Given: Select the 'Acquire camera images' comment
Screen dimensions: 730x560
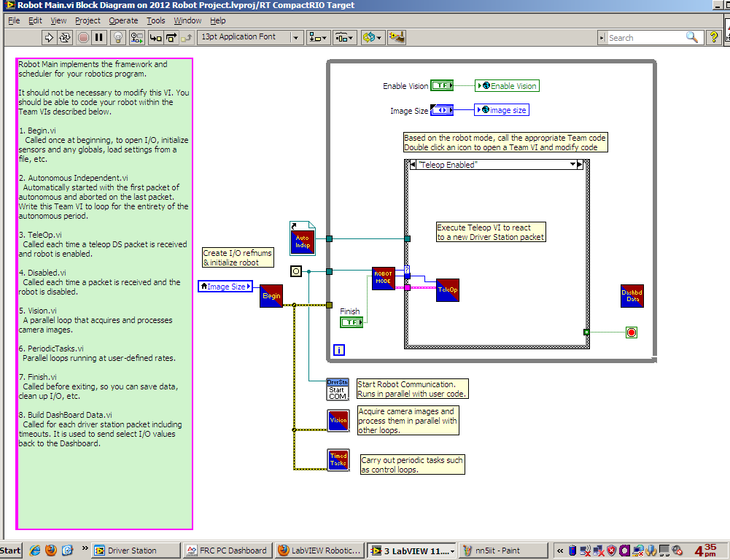Looking at the screenshot, I should click(408, 420).
